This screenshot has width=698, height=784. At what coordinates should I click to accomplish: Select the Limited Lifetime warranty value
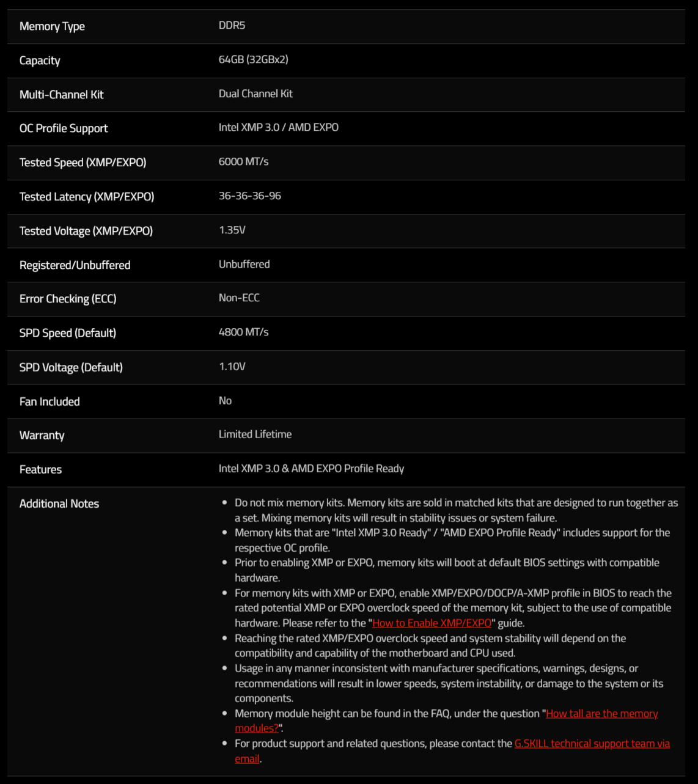click(x=255, y=434)
